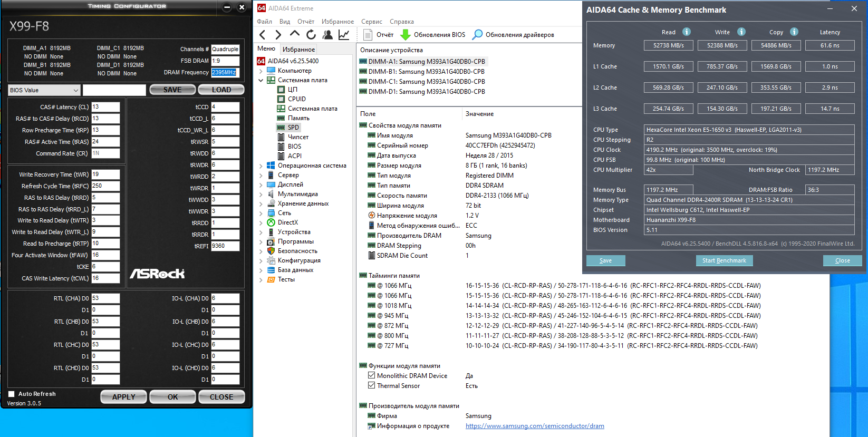The height and width of the screenshot is (437, 868).
Task: Toggle the Monolithic DRAM Device checkbox
Action: click(372, 376)
